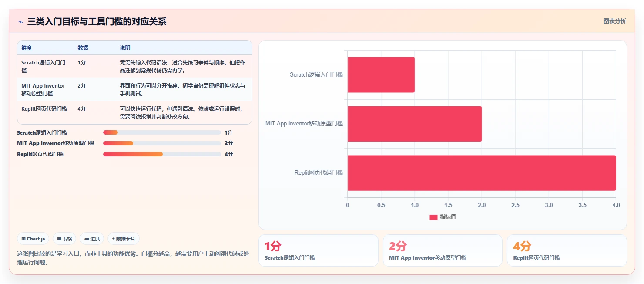The width and height of the screenshot is (644, 284).
Task: Click the 说明 table column header
Action: [x=125, y=48]
